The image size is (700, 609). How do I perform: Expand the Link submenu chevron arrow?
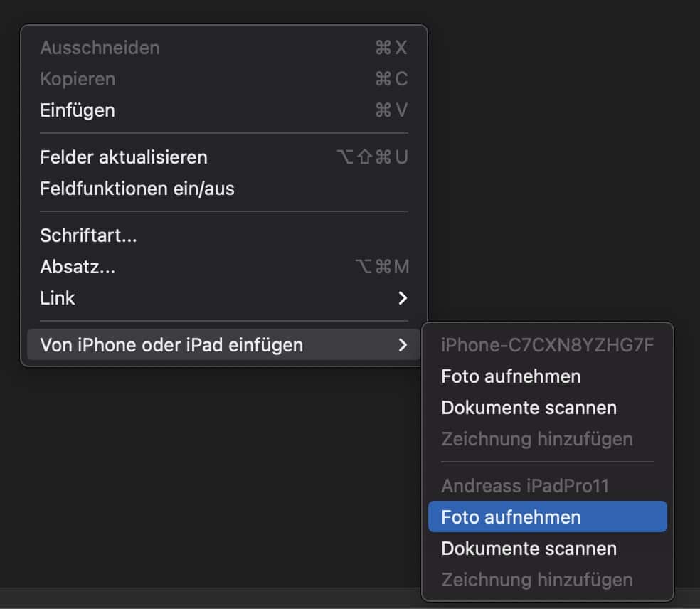tap(403, 298)
